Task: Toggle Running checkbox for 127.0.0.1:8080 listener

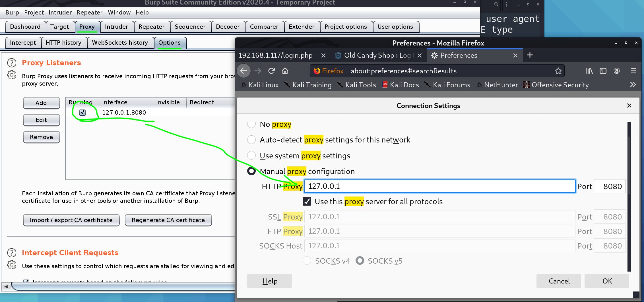Action: (82, 113)
